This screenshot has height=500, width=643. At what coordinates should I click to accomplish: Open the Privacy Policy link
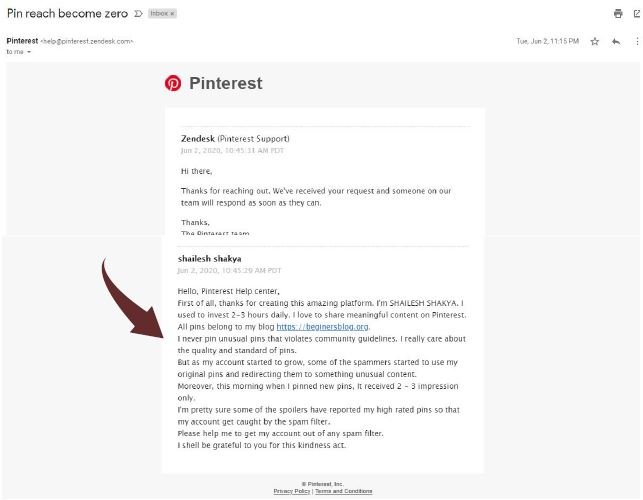point(292,491)
